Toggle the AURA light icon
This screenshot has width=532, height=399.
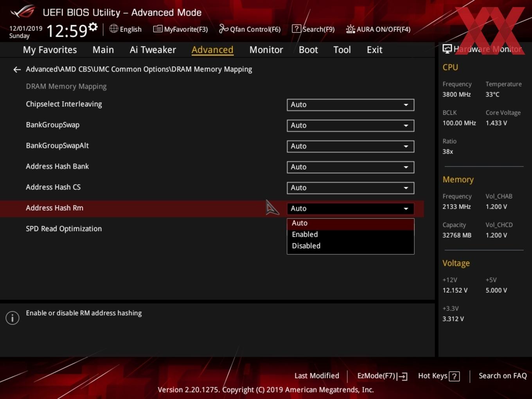(x=350, y=29)
